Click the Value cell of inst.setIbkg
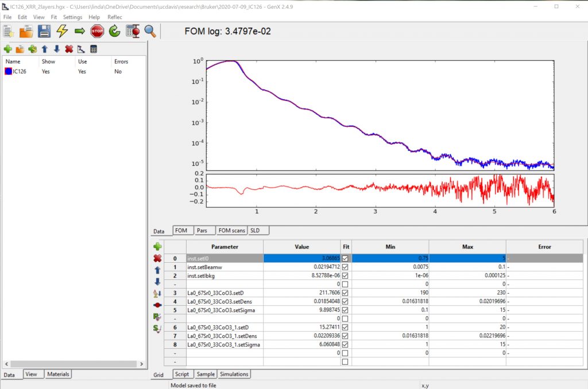 coord(301,276)
